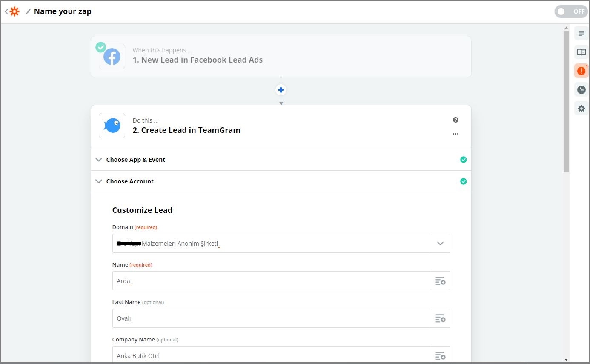Expand the Choose Account section

coord(281,181)
